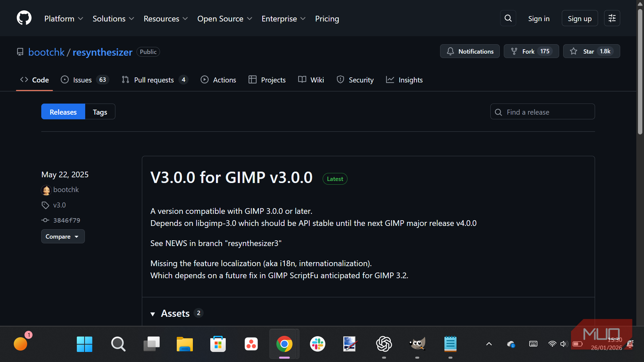Image resolution: width=644 pixels, height=362 pixels.
Task: Click the Public repository badge
Action: 148,52
